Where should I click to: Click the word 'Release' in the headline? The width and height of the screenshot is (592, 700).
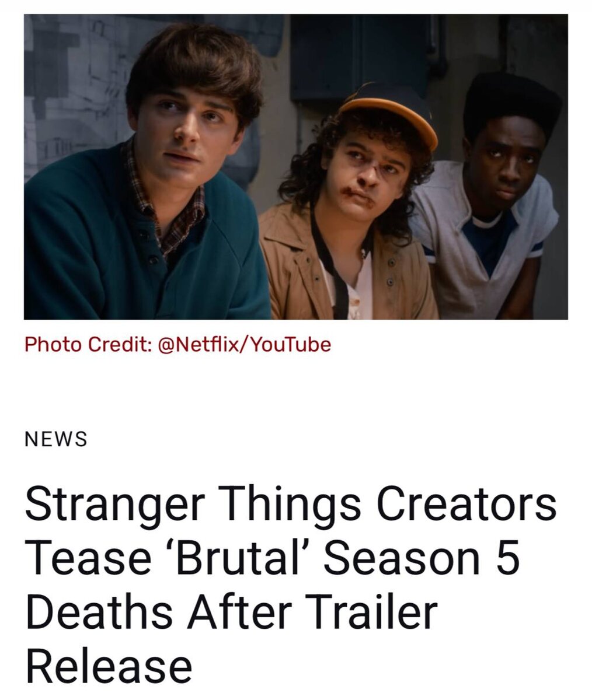(x=109, y=666)
